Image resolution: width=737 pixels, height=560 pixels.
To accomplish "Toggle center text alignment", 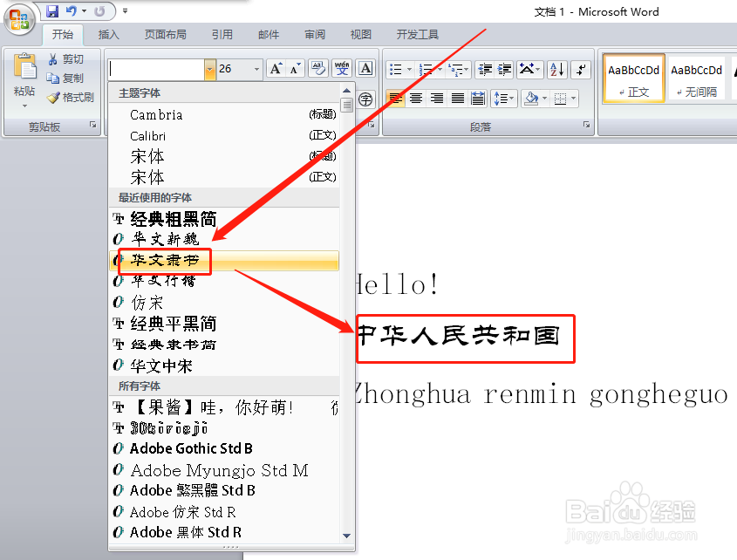I will point(417,98).
